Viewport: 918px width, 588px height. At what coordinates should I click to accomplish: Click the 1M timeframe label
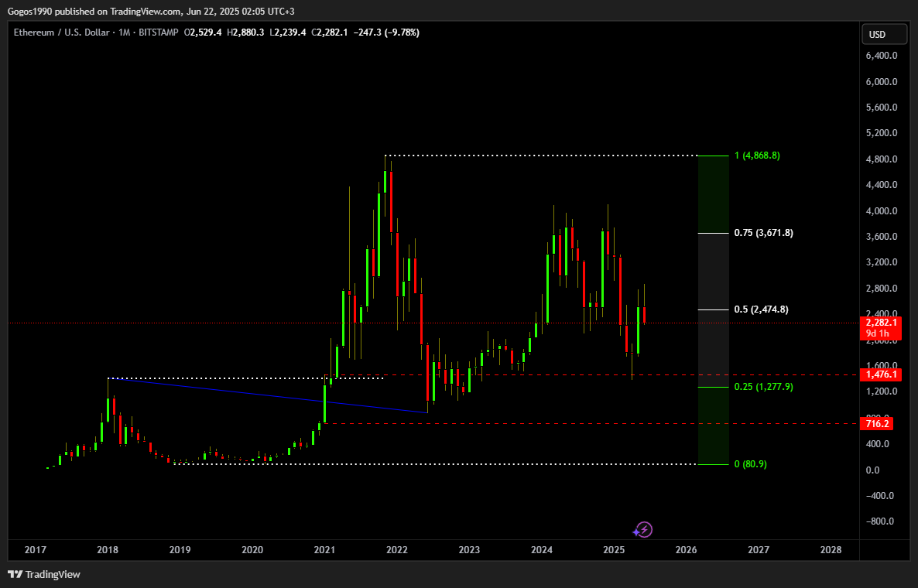pos(124,32)
